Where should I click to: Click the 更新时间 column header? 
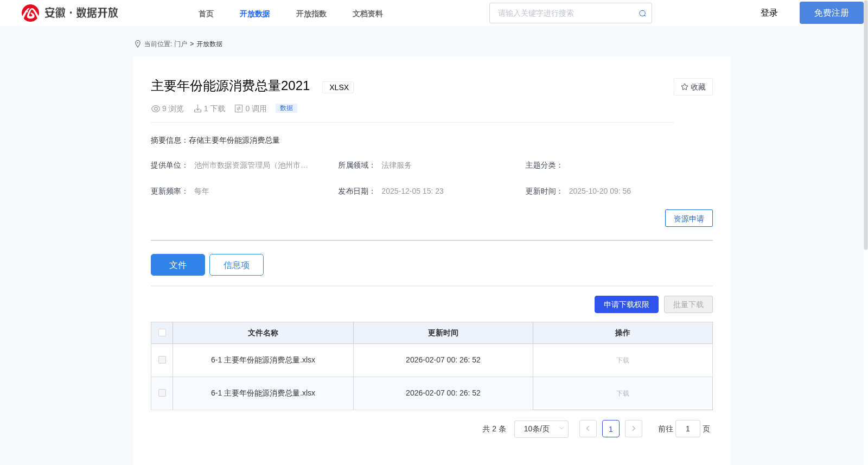[443, 333]
